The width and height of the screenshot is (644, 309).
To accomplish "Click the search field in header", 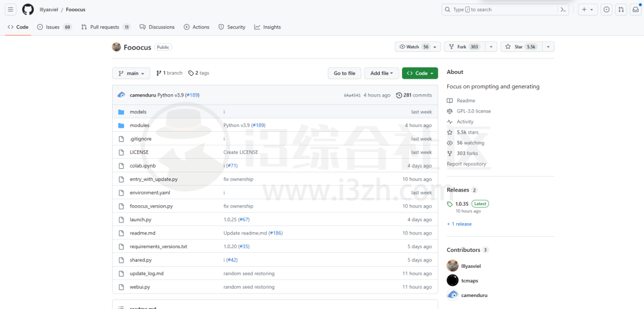I will pos(505,10).
